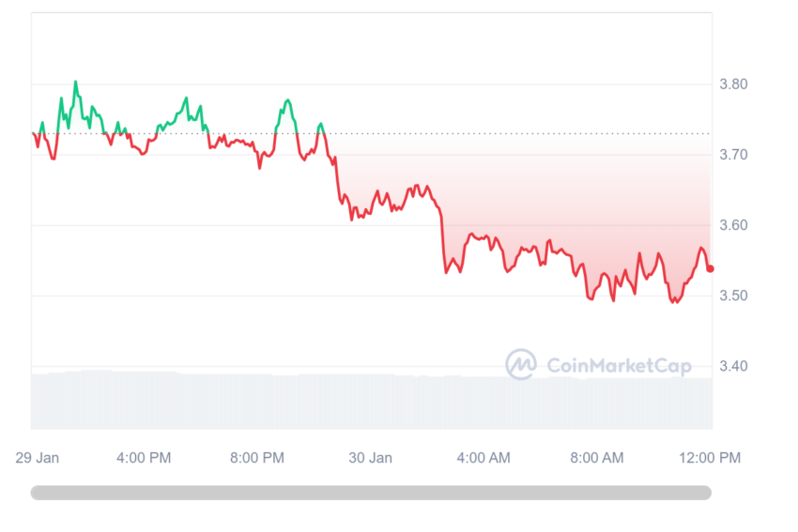Viewport: 798px width, 532px height.
Task: Click the 3.60 price axis label
Action: pyautogui.click(x=733, y=225)
